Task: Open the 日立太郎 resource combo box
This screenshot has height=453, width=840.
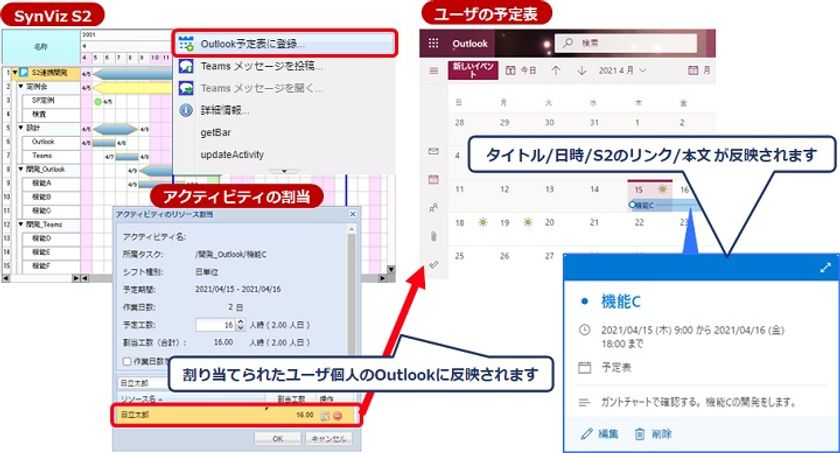Action: pyautogui.click(x=144, y=383)
